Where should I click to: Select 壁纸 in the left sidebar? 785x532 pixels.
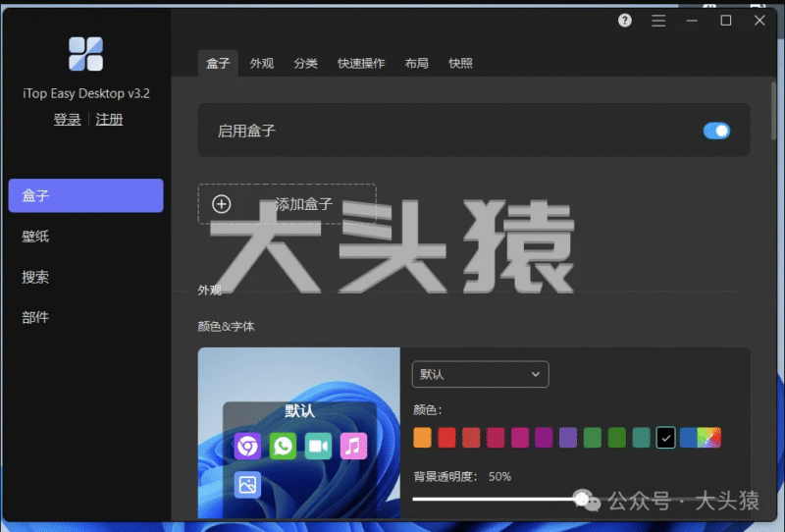(35, 237)
